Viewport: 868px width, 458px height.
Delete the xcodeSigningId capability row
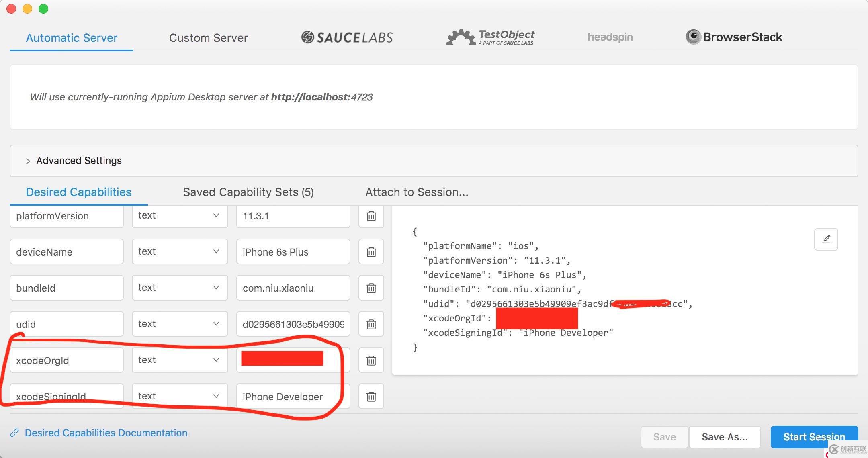pyautogui.click(x=371, y=397)
